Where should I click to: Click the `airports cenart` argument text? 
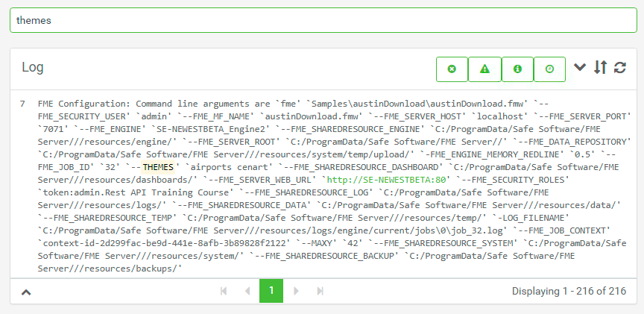(229, 167)
